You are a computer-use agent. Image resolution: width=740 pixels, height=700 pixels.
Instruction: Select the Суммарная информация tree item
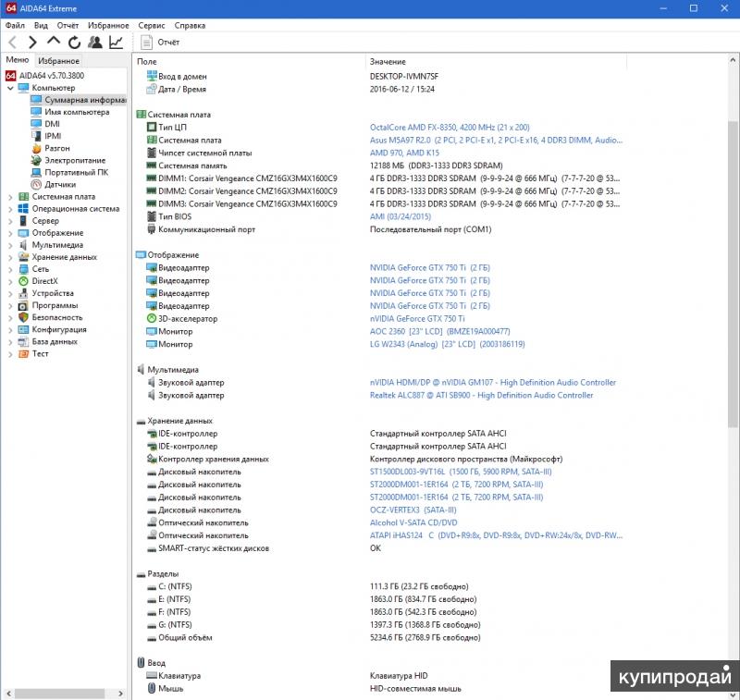pos(85,100)
